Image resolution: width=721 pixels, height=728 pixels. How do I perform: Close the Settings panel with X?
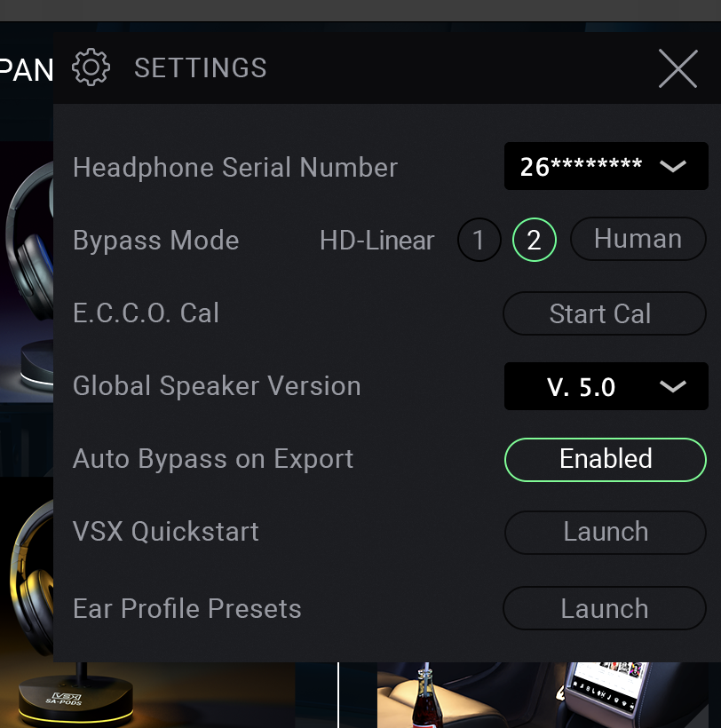pyautogui.click(x=677, y=68)
